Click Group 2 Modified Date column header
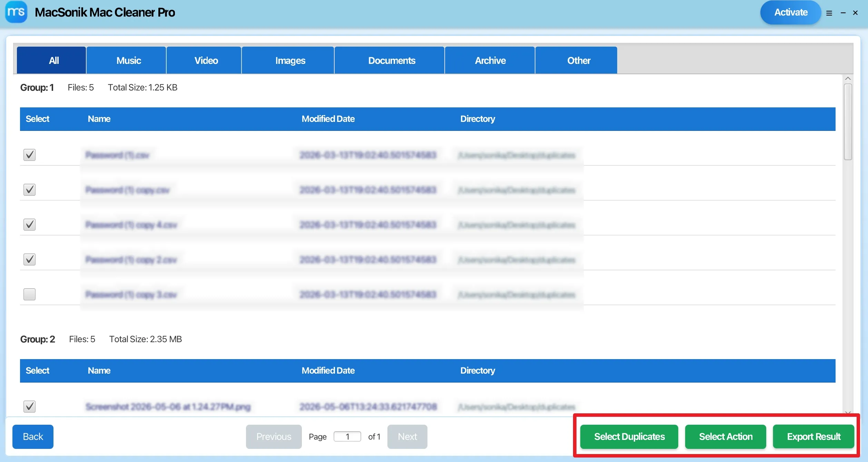The width and height of the screenshot is (868, 462). point(328,370)
